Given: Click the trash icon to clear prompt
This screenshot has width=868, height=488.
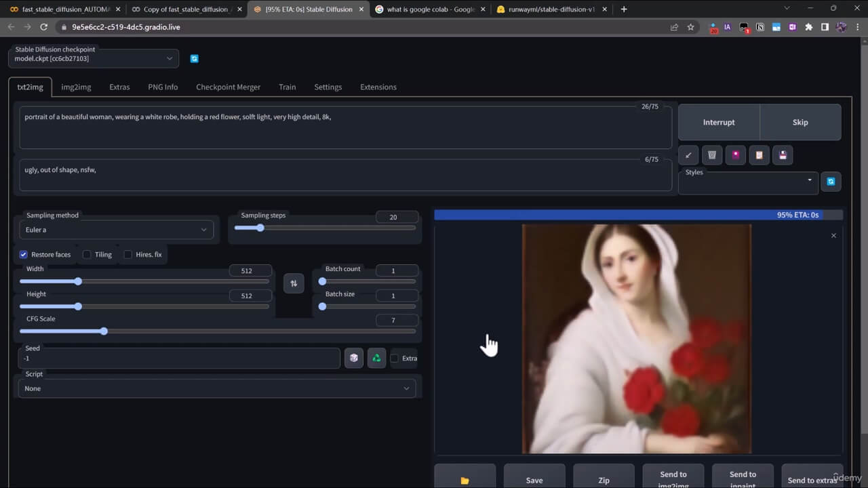Looking at the screenshot, I should click(712, 155).
